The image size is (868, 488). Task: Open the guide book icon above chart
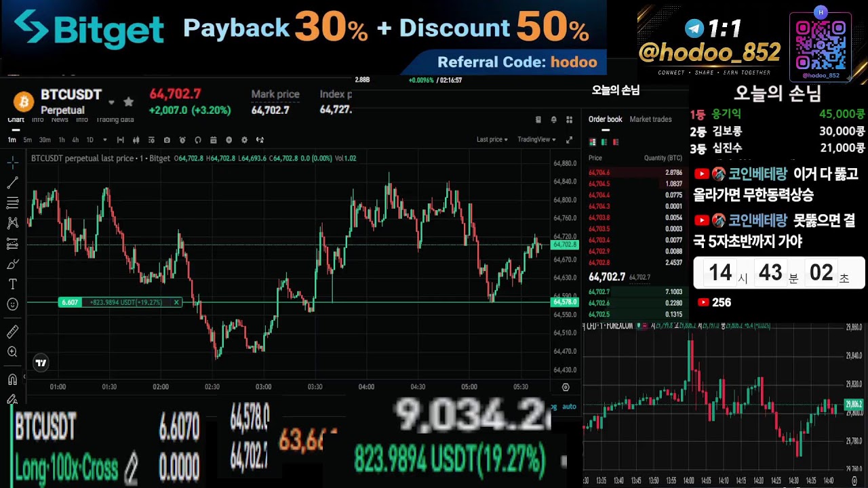click(538, 119)
